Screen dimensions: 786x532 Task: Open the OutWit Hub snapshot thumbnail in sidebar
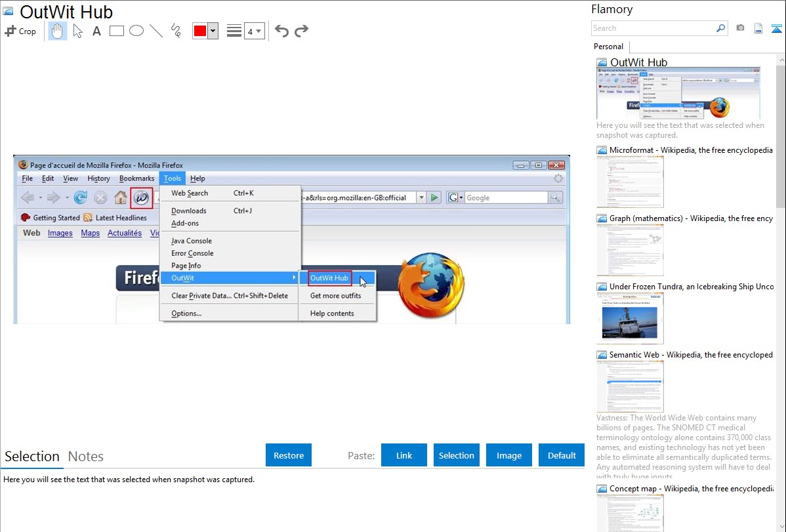pyautogui.click(x=678, y=93)
